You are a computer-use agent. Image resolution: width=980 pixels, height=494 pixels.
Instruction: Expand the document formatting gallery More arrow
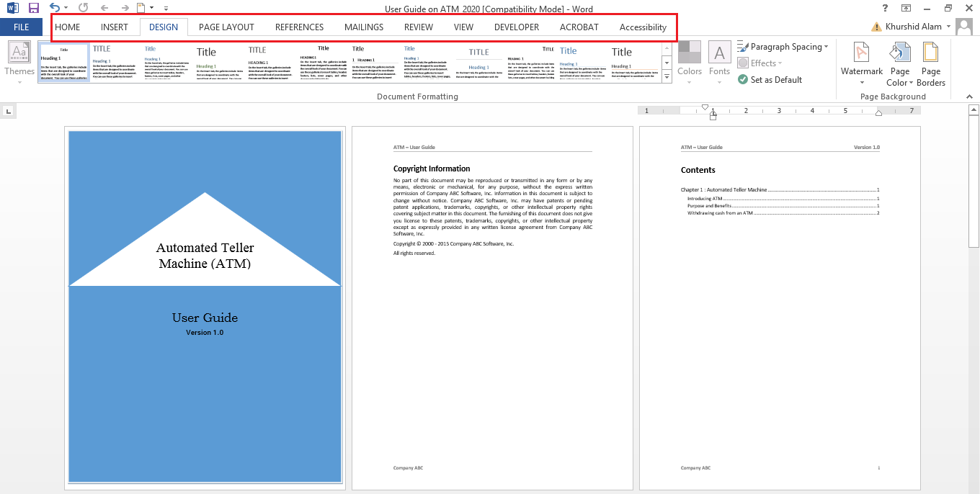tap(667, 76)
